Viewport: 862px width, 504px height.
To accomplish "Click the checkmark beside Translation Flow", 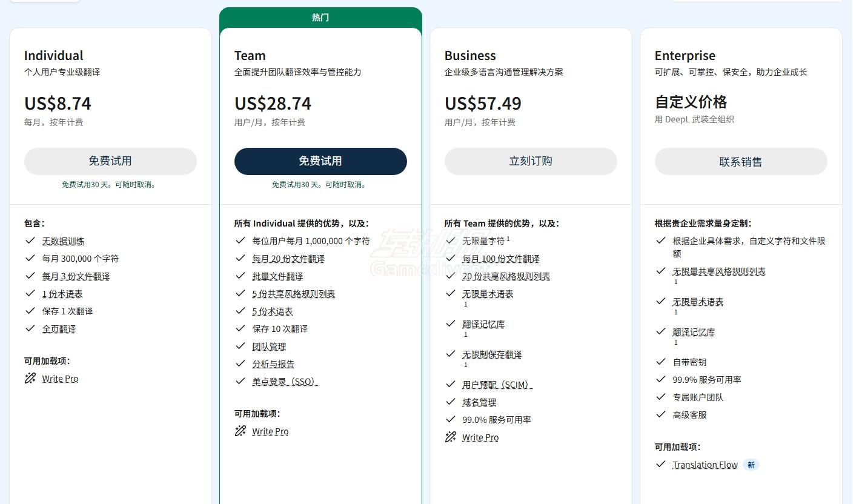I will pos(661,465).
